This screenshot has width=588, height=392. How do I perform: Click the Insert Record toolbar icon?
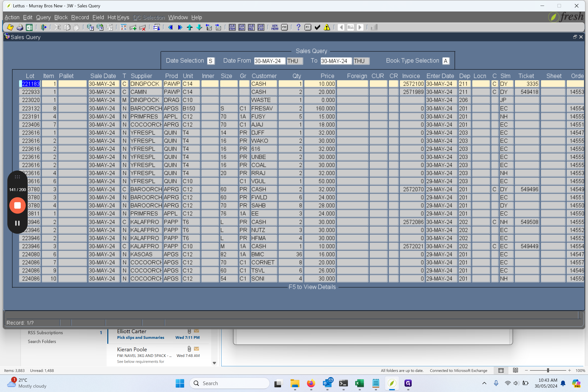coord(133,27)
